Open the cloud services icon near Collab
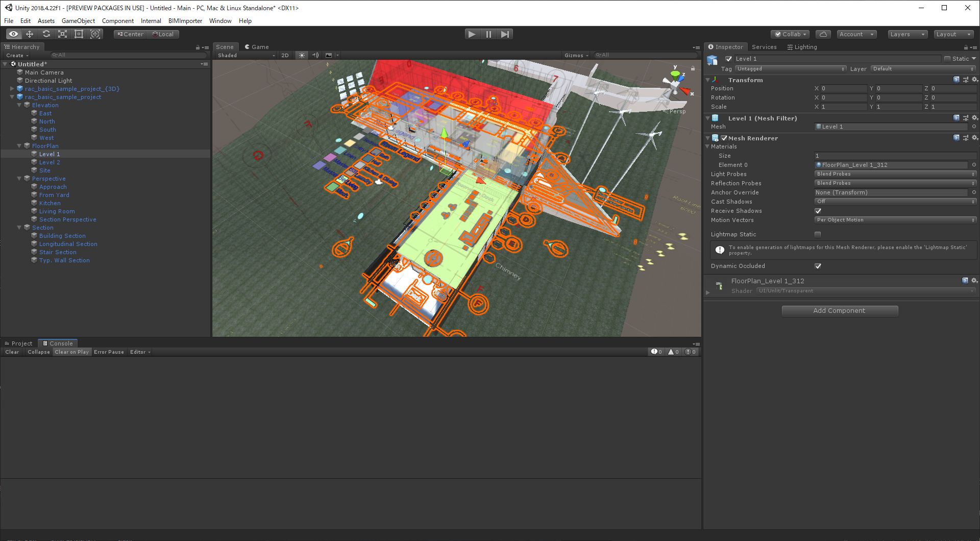 tap(823, 34)
